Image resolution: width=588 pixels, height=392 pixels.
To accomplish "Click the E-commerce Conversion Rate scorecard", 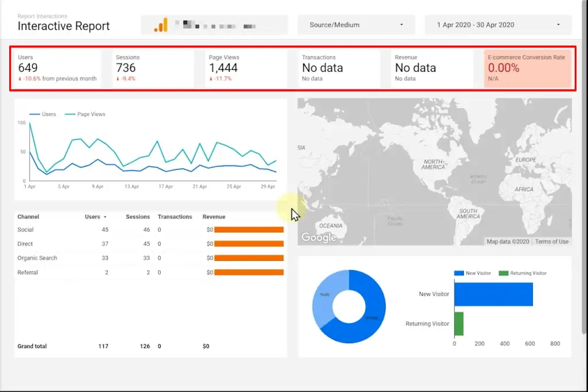I will 527,67.
